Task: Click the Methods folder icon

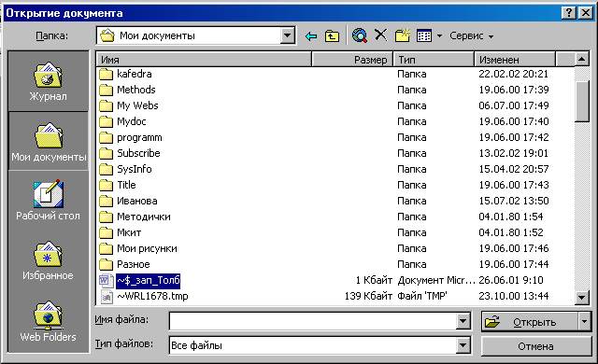Action: point(106,90)
